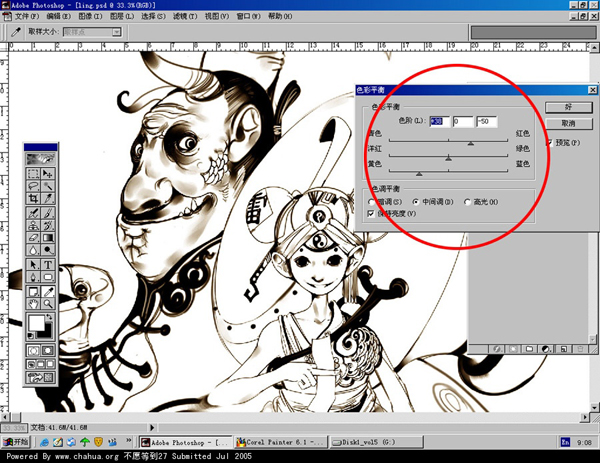Select the Clone Stamp tool
600x463 pixels.
pyautogui.click(x=34, y=225)
